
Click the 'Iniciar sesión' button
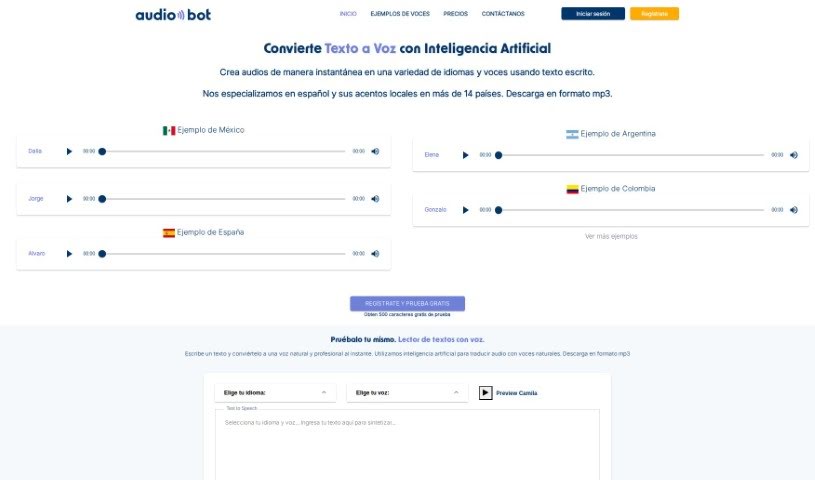593,14
